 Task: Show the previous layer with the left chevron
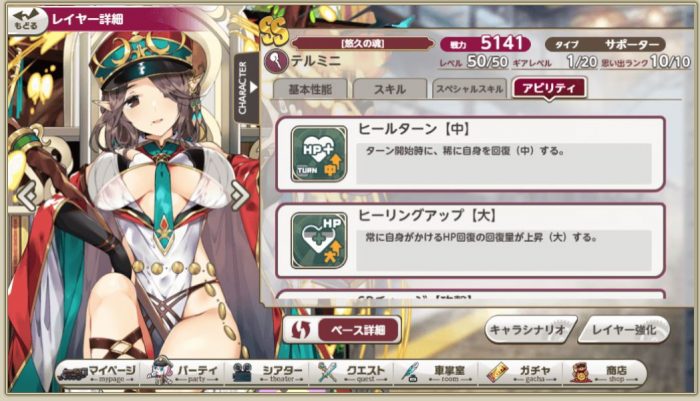[x=27, y=196]
